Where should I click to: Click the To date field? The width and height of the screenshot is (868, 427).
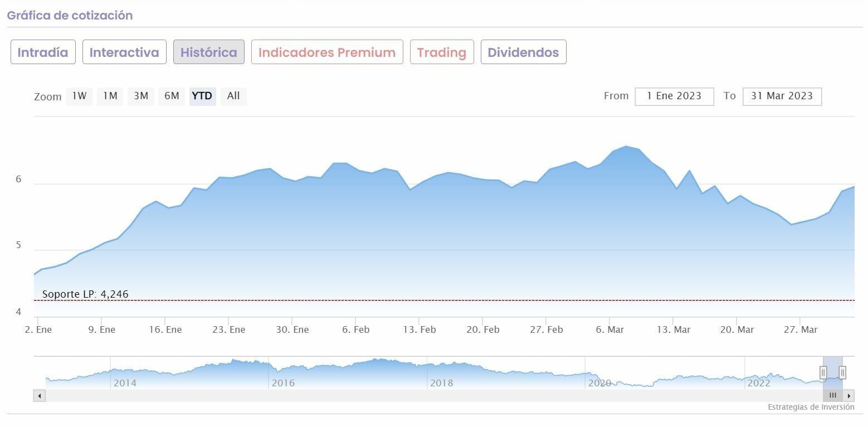coord(782,96)
